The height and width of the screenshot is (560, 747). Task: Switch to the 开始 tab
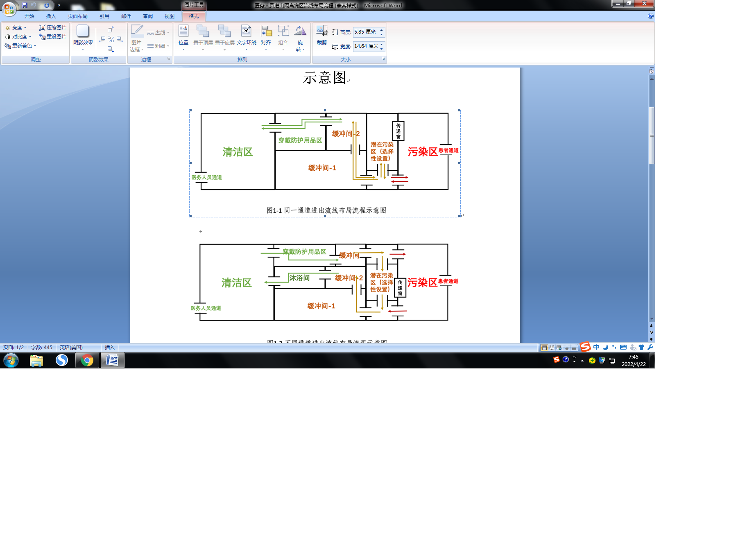coord(29,16)
